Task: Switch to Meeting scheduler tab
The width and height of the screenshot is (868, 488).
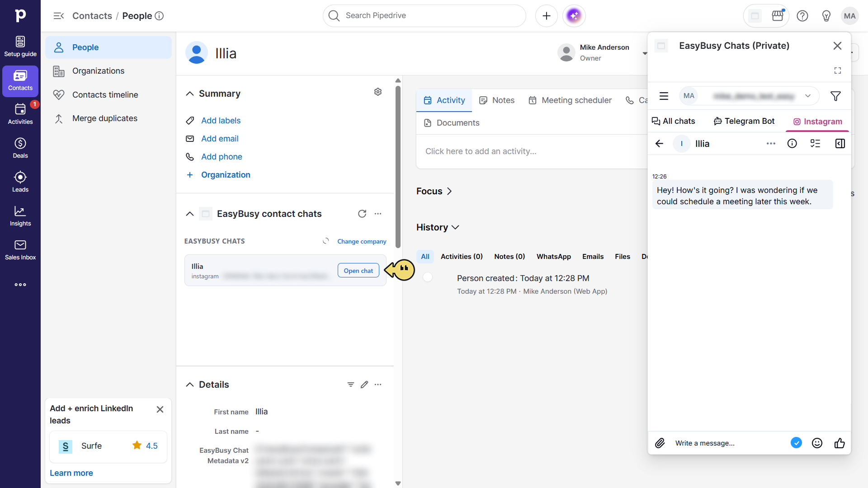Action: click(570, 100)
